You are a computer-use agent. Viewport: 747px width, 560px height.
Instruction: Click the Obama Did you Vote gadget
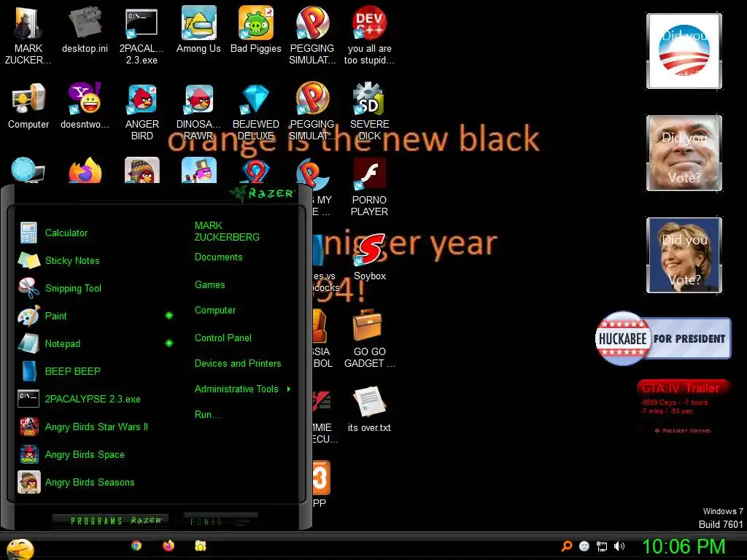[x=684, y=51]
